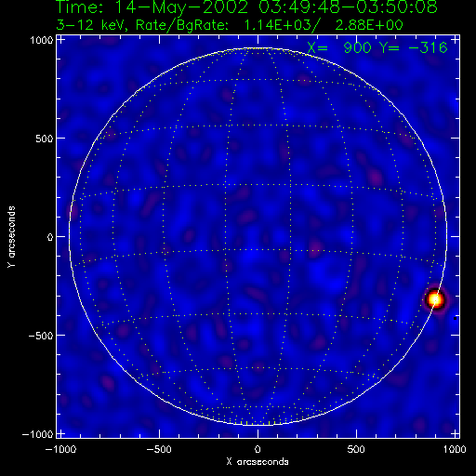This screenshot has height=476, width=476.
Task: Click the 500 tick label on the Y axis
Action: point(45,139)
